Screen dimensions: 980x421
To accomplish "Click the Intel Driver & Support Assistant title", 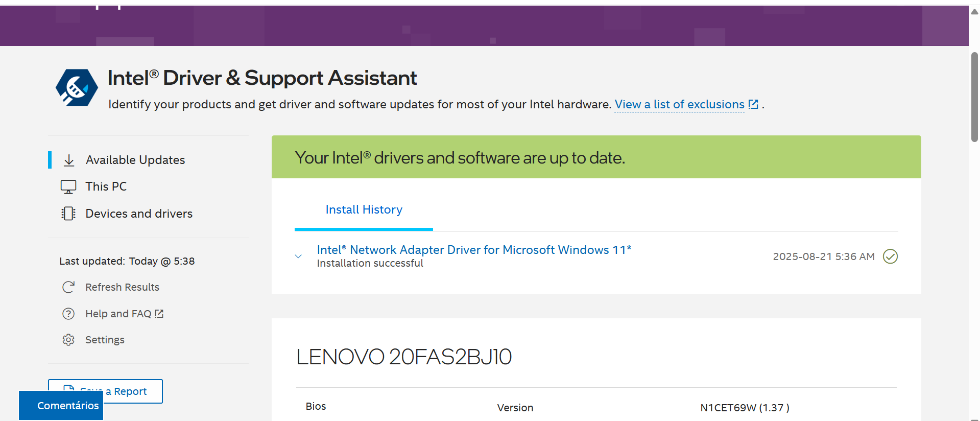I will (262, 78).
